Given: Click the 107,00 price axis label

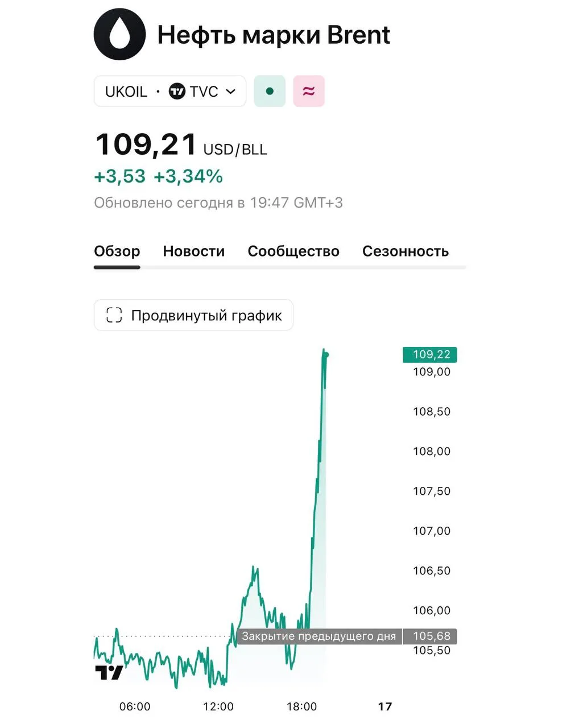Looking at the screenshot, I should (x=432, y=531).
